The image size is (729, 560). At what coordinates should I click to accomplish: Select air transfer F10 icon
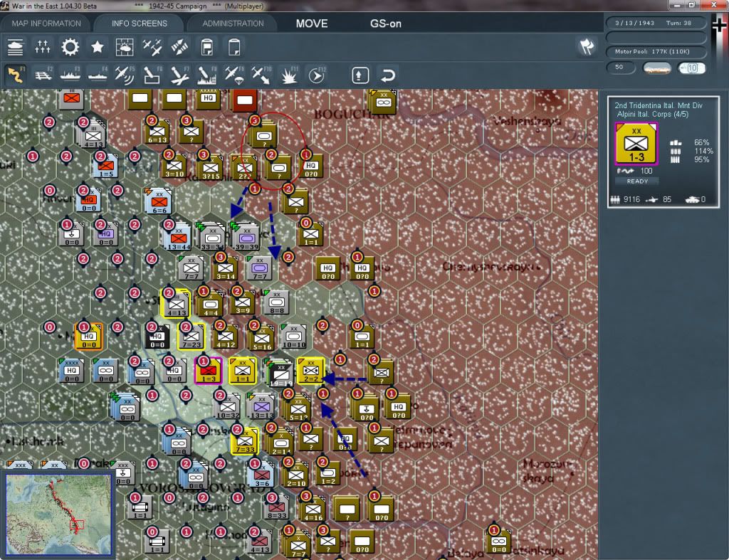[261, 75]
